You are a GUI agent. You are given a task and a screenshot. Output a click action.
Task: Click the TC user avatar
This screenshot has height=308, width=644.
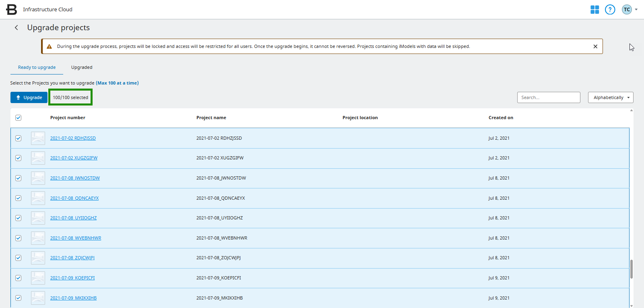(627, 9)
